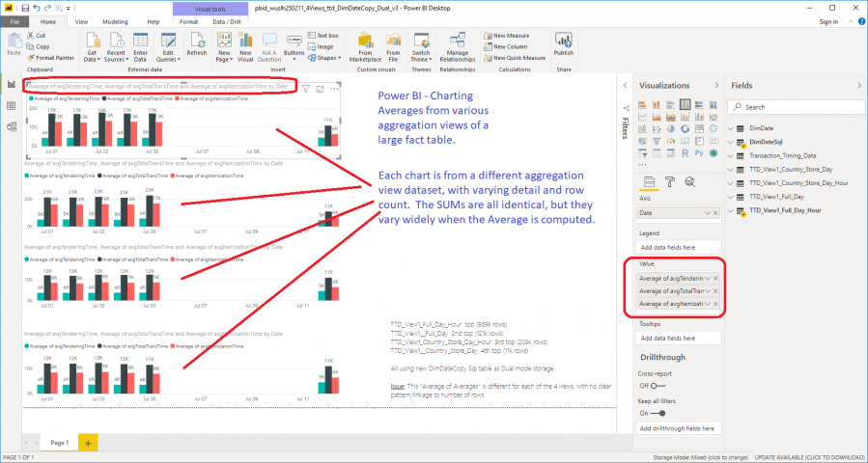Open the Get Data dropdown
The image size is (868, 463).
(92, 55)
